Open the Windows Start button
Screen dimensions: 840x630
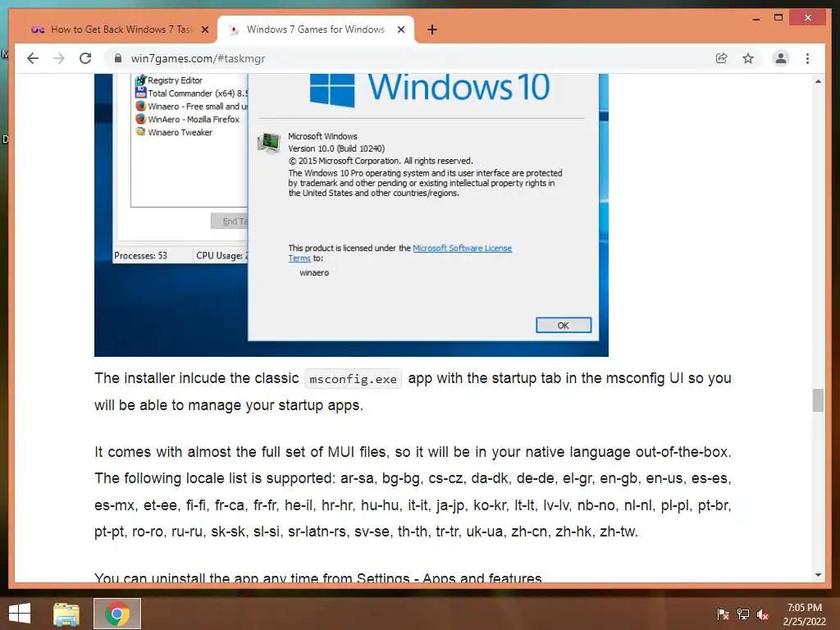(x=20, y=614)
